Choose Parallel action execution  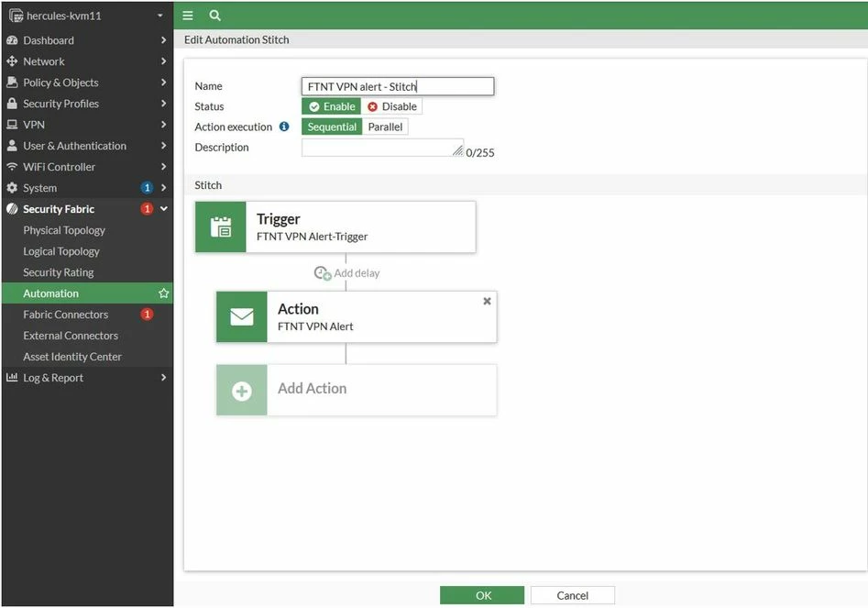pos(385,127)
